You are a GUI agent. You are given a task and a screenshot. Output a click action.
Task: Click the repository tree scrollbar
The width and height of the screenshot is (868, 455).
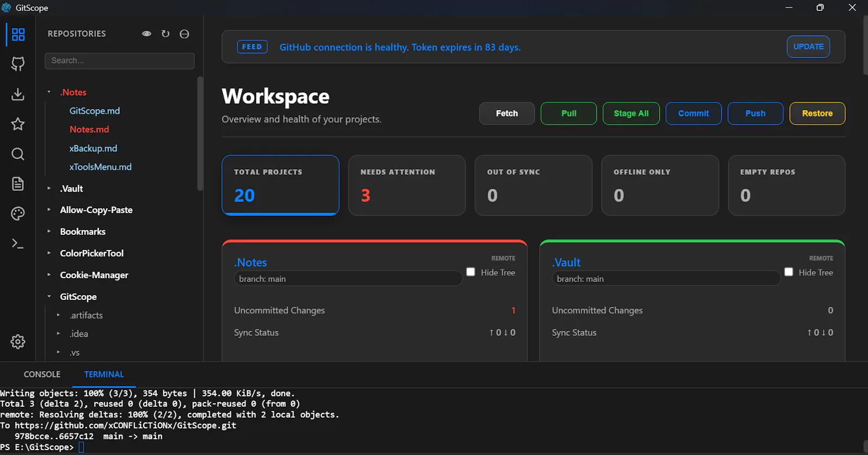[200, 133]
